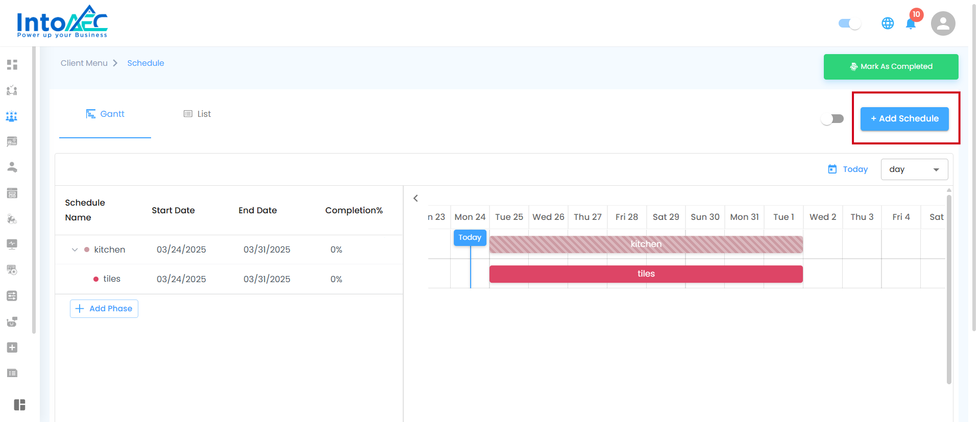Open the single user icon in sidebar

point(12,167)
